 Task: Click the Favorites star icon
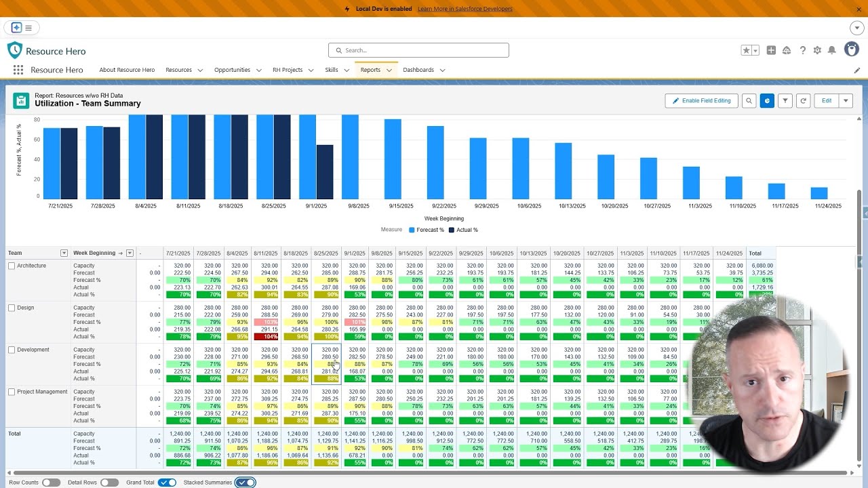point(746,50)
